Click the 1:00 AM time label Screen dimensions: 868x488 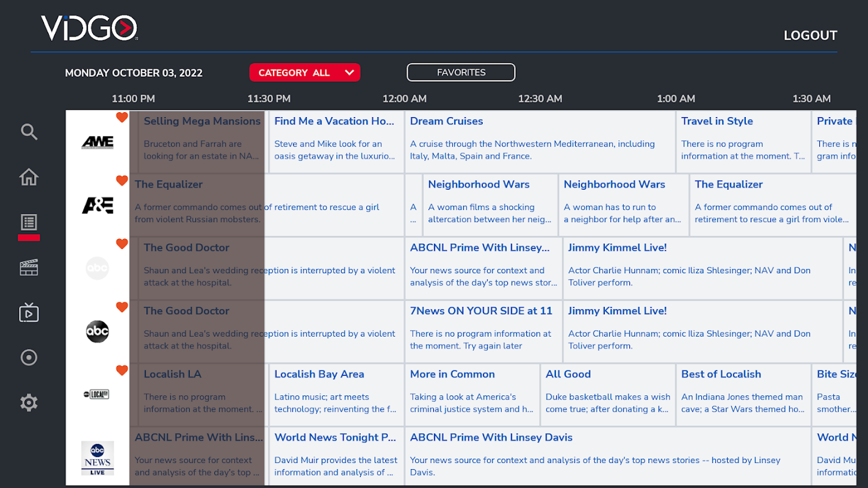(x=676, y=99)
